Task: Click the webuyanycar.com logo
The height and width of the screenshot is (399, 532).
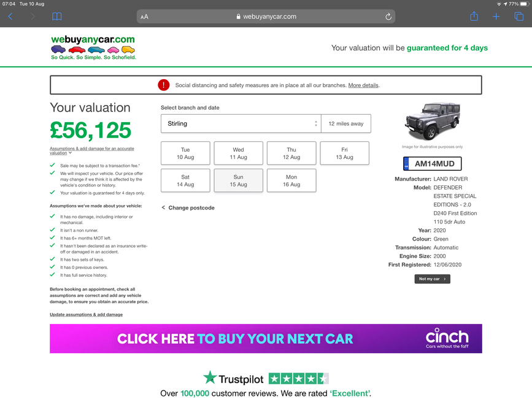Action: 93,47
